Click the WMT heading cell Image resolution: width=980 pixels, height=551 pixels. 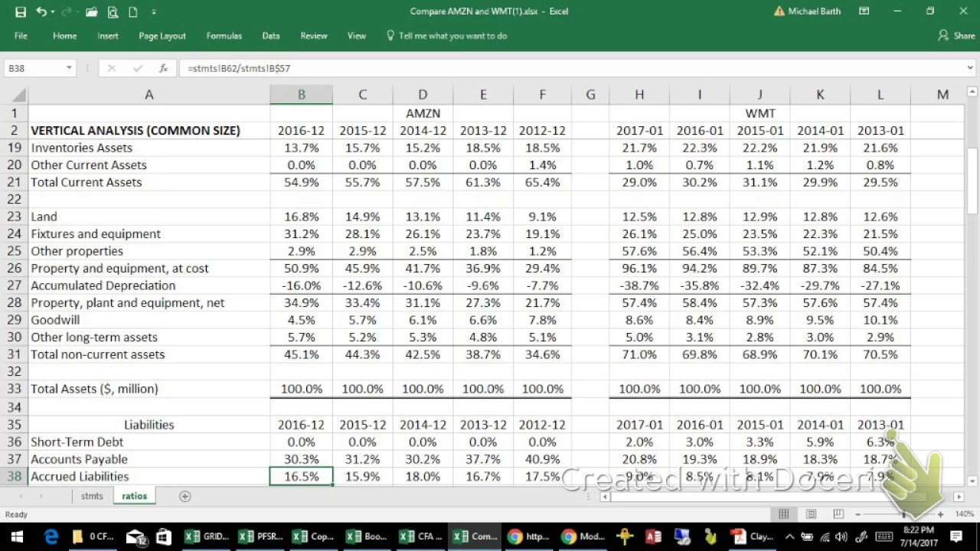(x=759, y=113)
